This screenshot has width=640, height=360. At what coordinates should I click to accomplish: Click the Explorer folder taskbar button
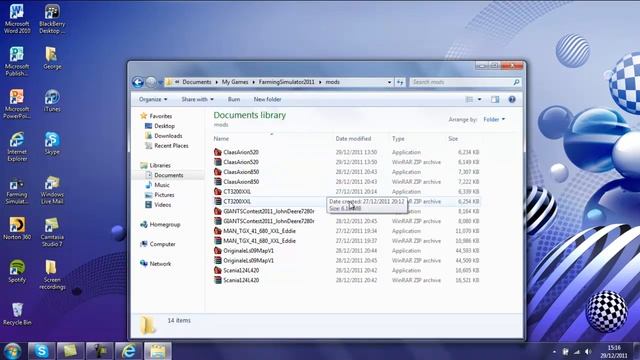click(158, 351)
